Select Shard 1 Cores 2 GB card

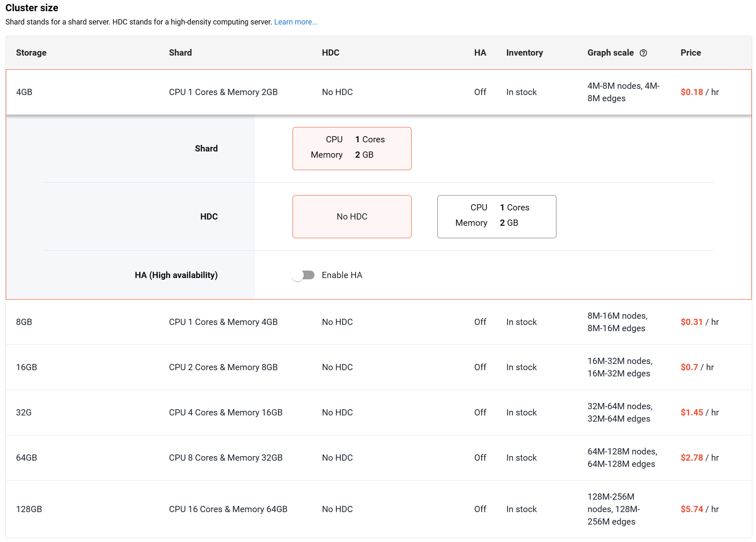pos(351,149)
